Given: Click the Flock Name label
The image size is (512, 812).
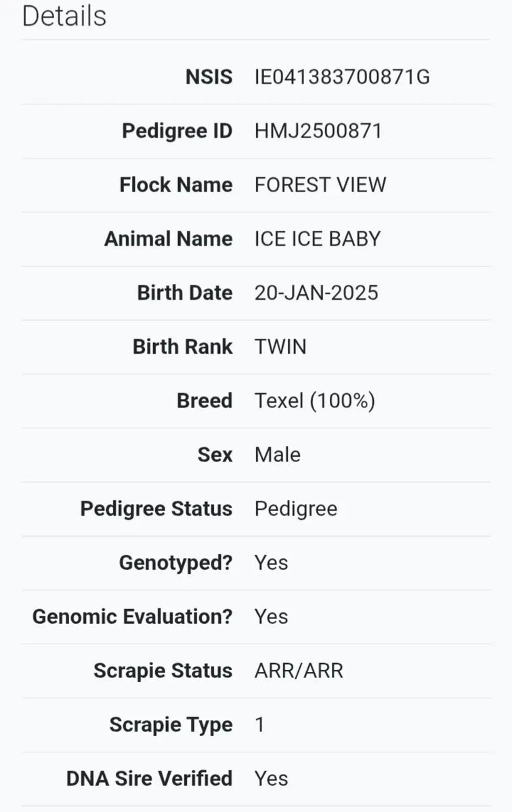Looking at the screenshot, I should point(176,185).
